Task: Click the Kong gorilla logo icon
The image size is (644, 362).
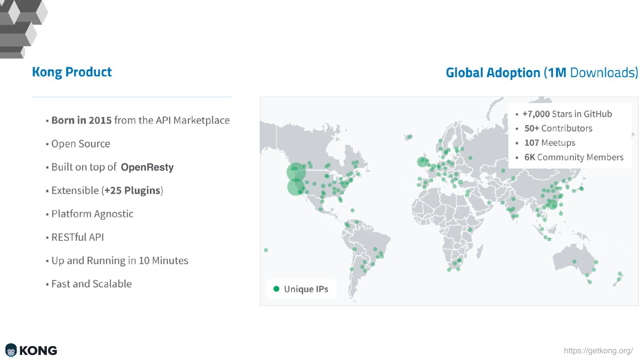Action: click(11, 350)
